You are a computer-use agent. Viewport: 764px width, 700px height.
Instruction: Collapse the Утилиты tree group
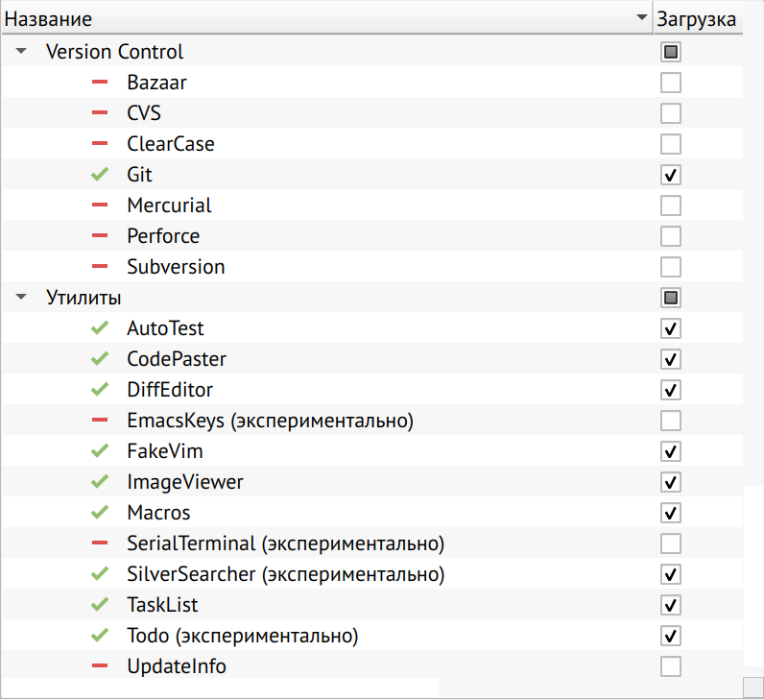(x=21, y=297)
